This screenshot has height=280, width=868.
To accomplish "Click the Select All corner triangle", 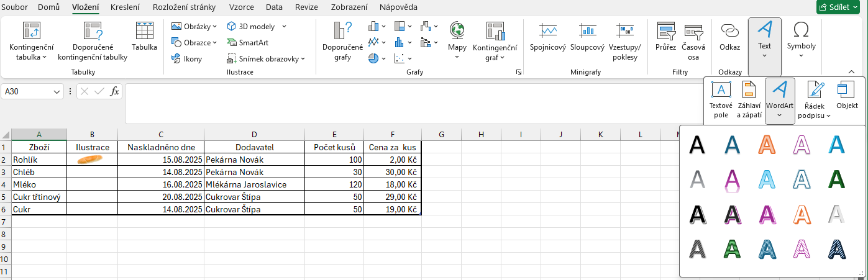I will [6, 134].
